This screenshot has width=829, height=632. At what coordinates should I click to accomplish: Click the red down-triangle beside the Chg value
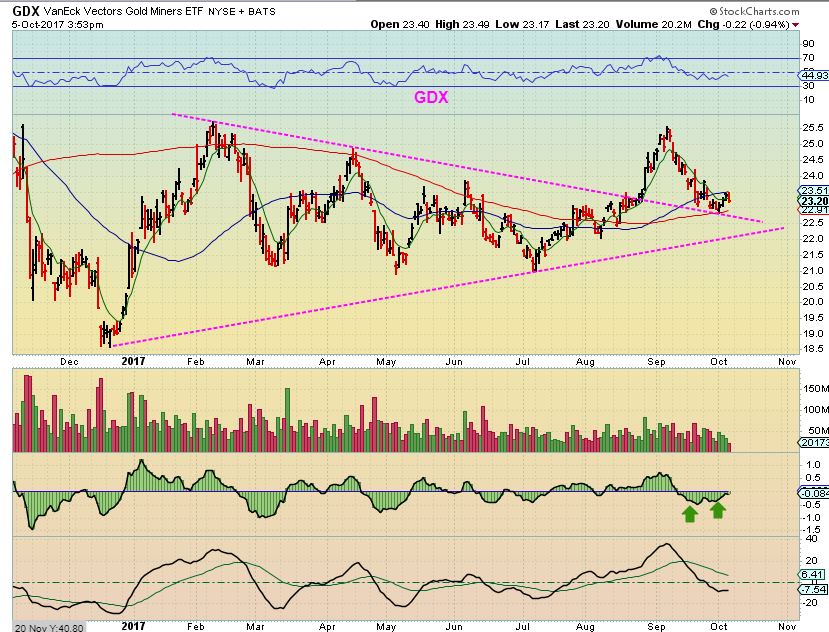point(796,25)
